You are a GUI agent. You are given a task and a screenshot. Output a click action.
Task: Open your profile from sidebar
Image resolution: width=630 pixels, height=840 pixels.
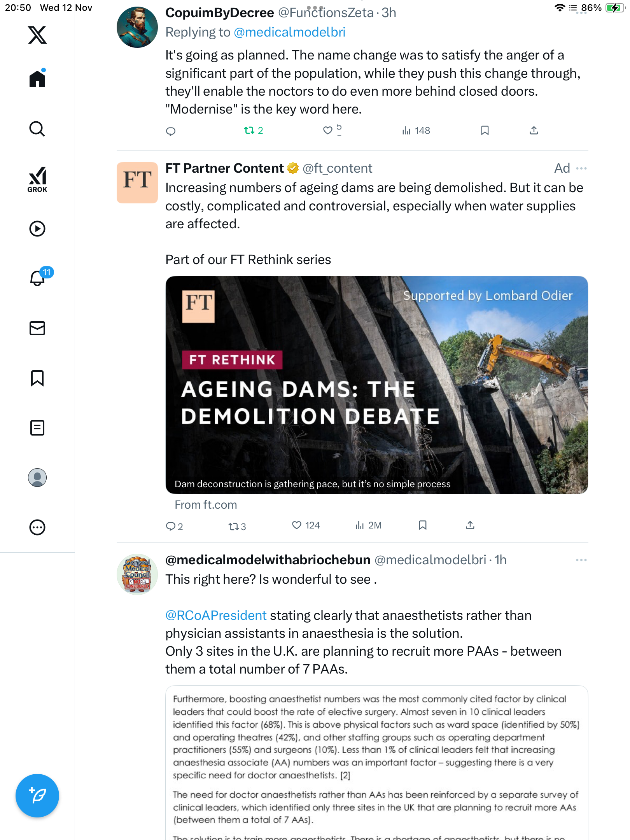pyautogui.click(x=37, y=478)
